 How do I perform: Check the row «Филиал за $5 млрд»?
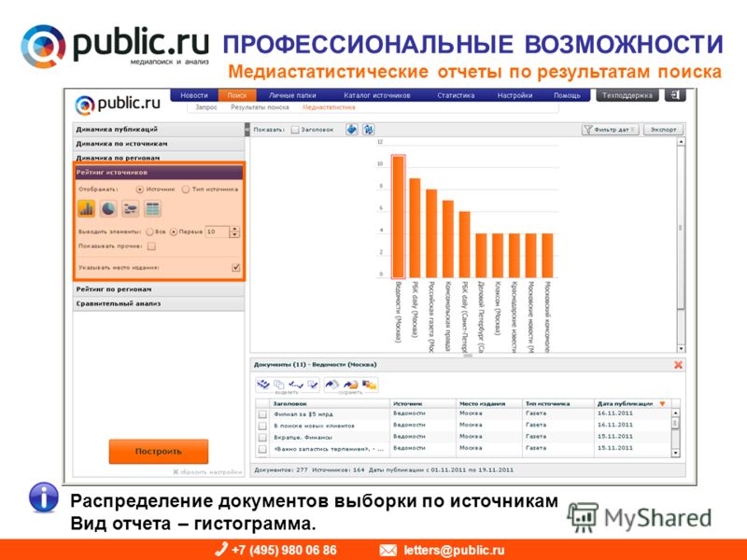[x=262, y=414]
